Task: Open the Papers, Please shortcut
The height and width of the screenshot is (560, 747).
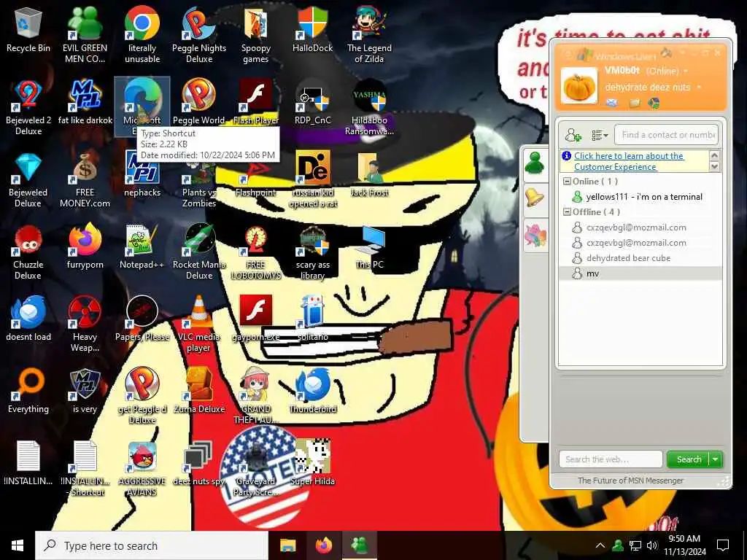Action: coord(142,319)
